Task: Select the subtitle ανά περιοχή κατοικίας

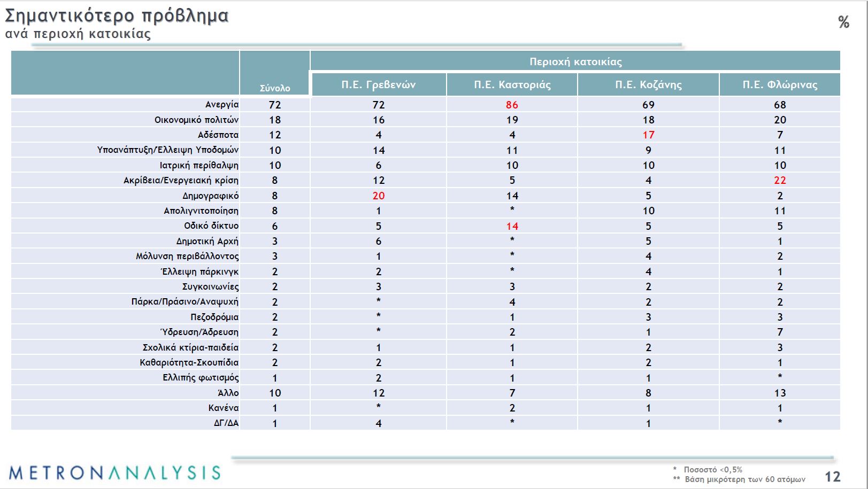Action: [x=78, y=34]
